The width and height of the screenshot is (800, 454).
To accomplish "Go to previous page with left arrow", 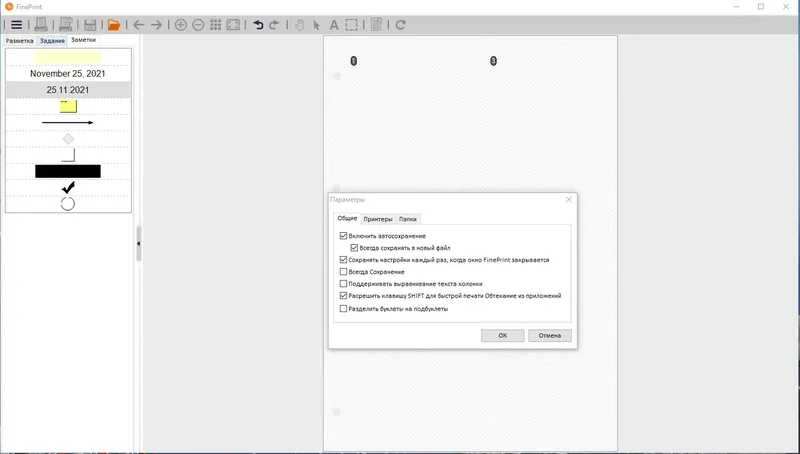I will click(138, 24).
